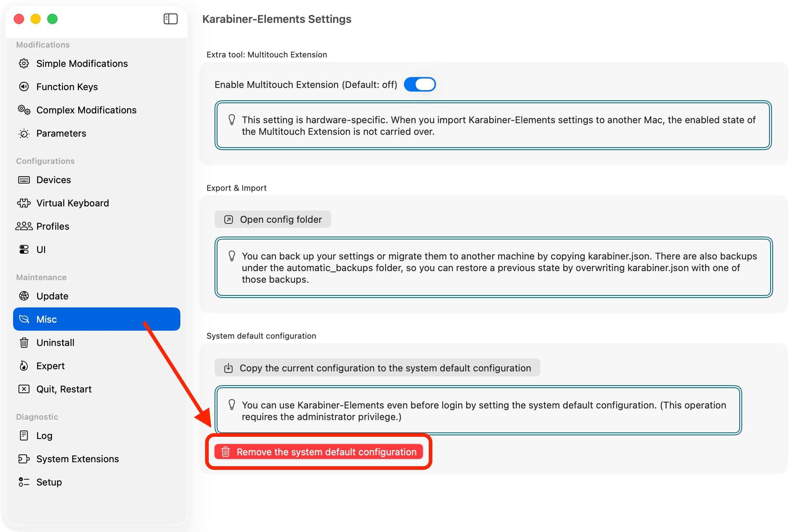Click the administrator privilege hint text
Viewport: 800px width, 532px height.
pyautogui.click(x=484, y=411)
